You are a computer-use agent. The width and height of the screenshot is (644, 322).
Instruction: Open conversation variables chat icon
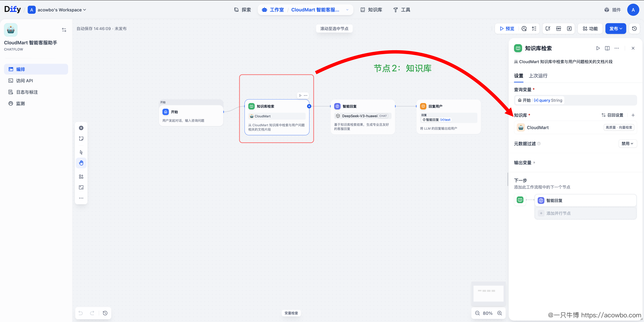pos(548,29)
